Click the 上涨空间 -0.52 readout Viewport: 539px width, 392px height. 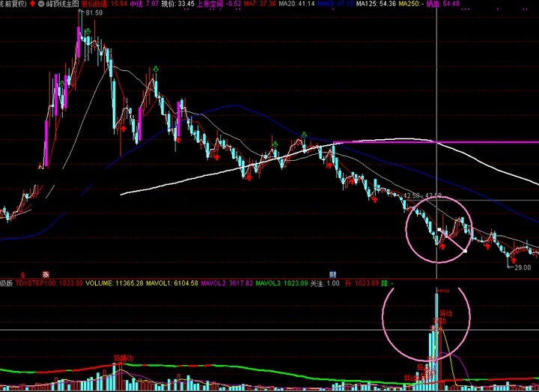219,4
